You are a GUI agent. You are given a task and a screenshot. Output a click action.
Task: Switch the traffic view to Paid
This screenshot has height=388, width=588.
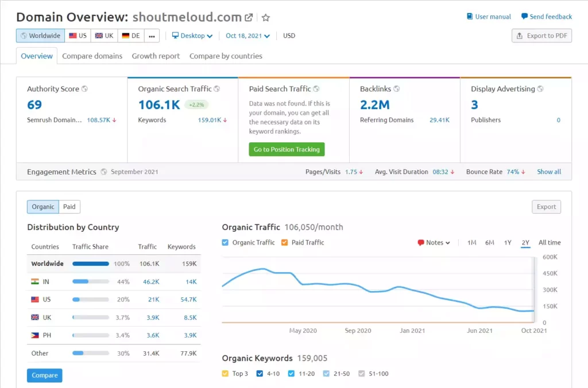tap(69, 207)
